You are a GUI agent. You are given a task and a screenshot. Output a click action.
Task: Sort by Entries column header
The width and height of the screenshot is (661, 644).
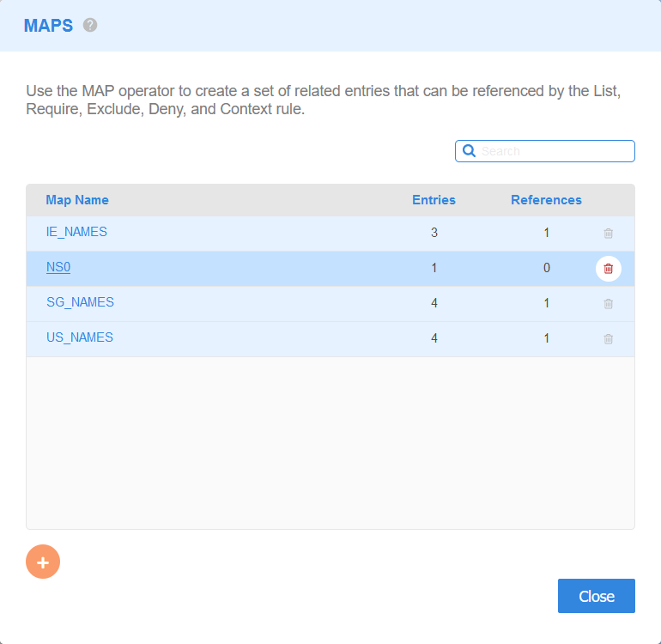(434, 200)
